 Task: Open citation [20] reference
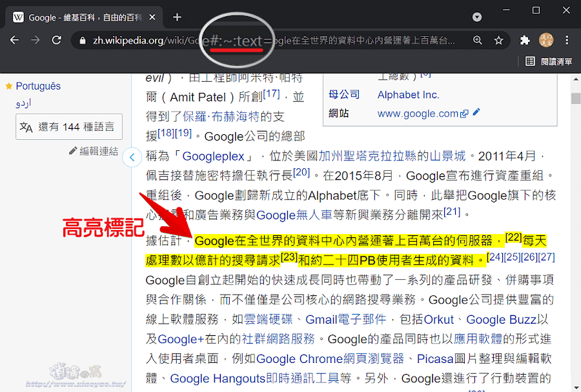point(301,172)
